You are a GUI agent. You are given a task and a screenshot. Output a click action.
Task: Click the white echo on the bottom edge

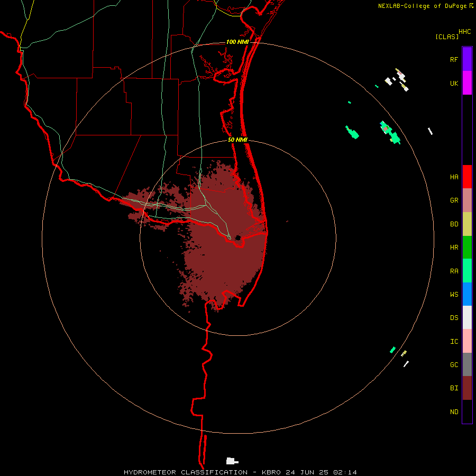(232, 461)
